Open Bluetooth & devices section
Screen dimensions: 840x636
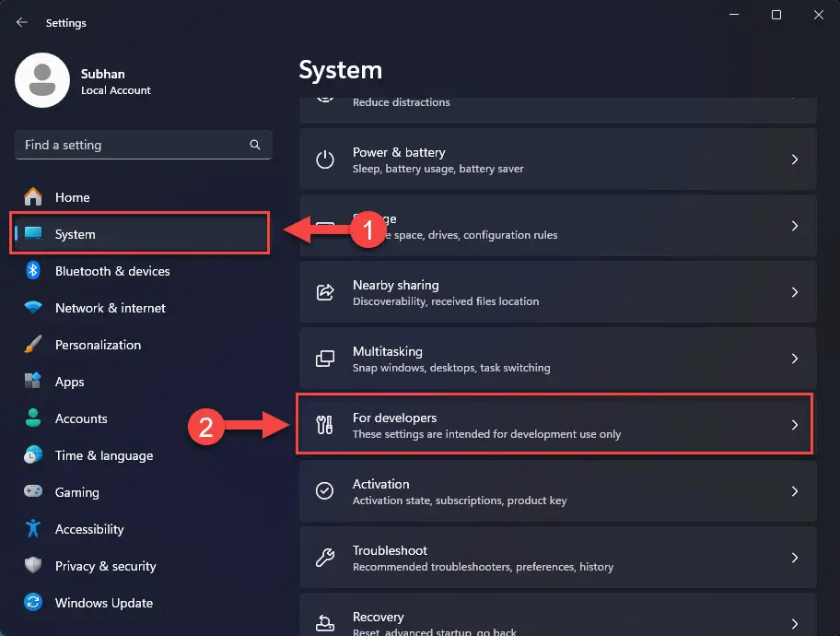[143, 270]
